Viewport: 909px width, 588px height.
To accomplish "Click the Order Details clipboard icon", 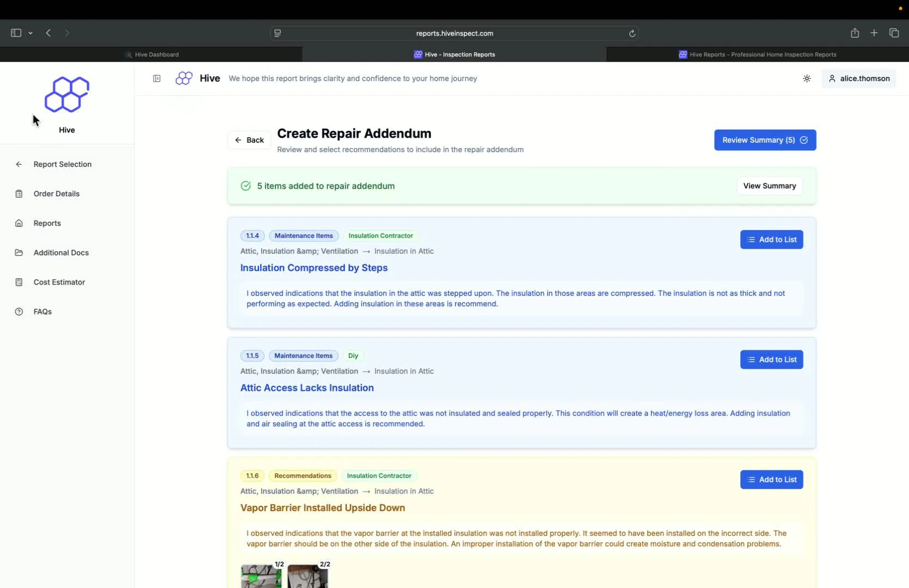I will (19, 194).
